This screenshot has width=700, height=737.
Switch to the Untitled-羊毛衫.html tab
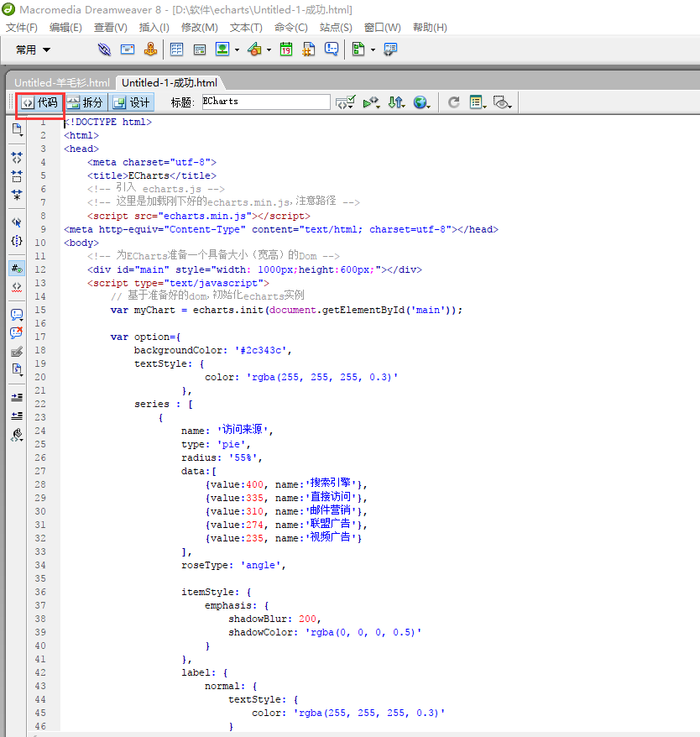tap(61, 83)
